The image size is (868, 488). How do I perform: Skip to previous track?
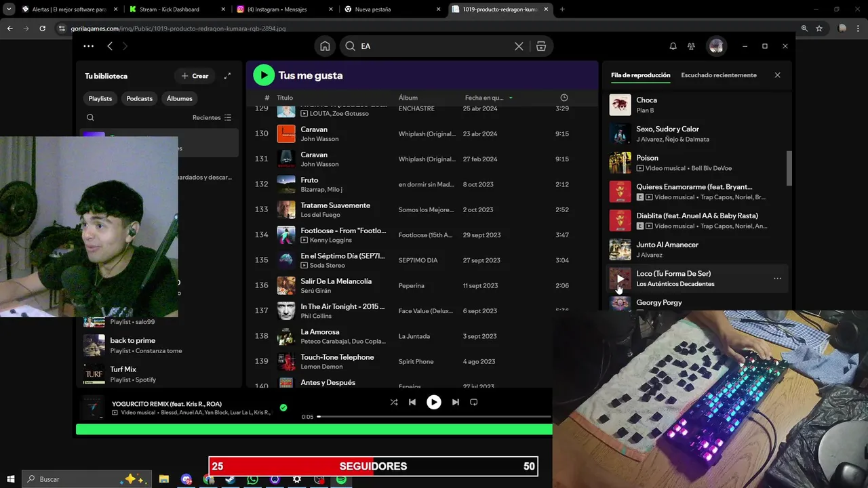coord(412,402)
